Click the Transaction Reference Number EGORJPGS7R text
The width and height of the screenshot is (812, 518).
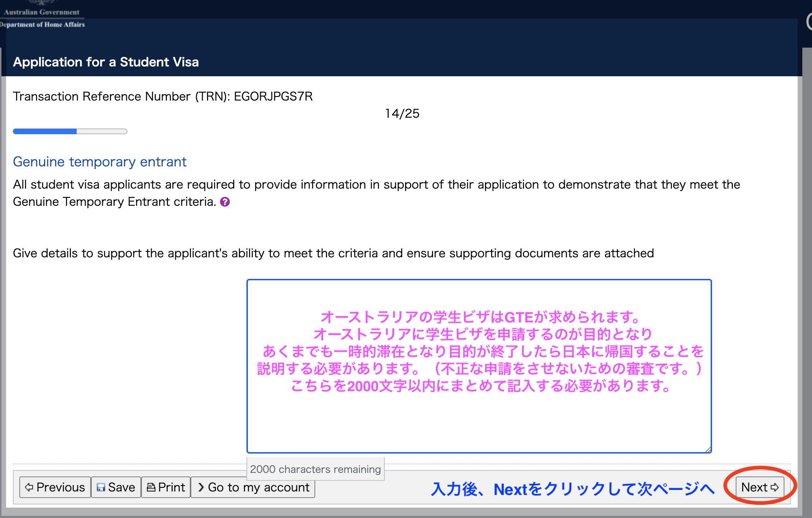click(163, 96)
